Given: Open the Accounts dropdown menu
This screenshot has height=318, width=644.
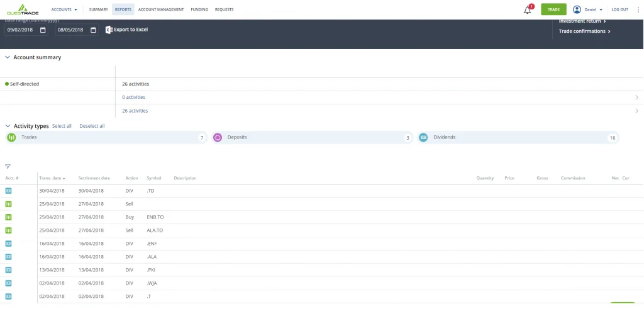Looking at the screenshot, I should coord(65,9).
